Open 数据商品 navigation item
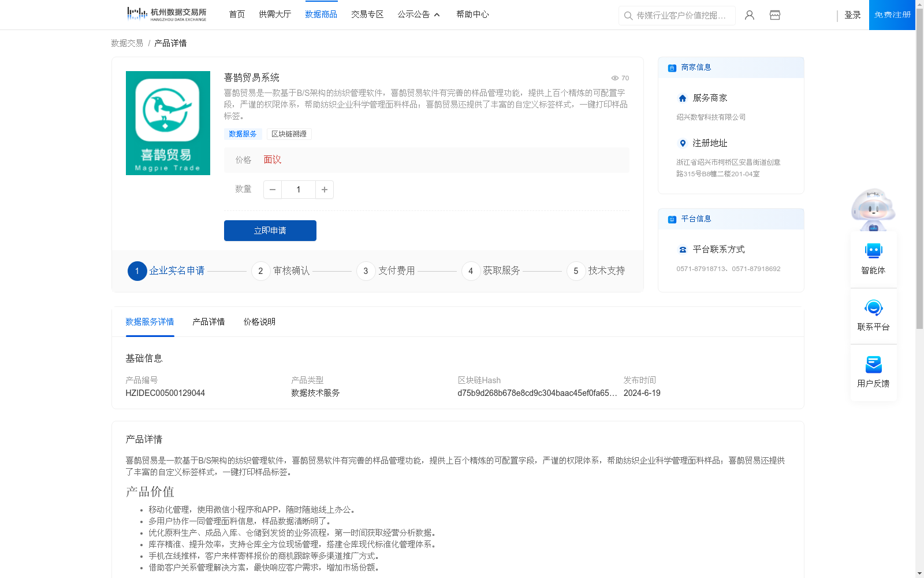 tap(321, 14)
